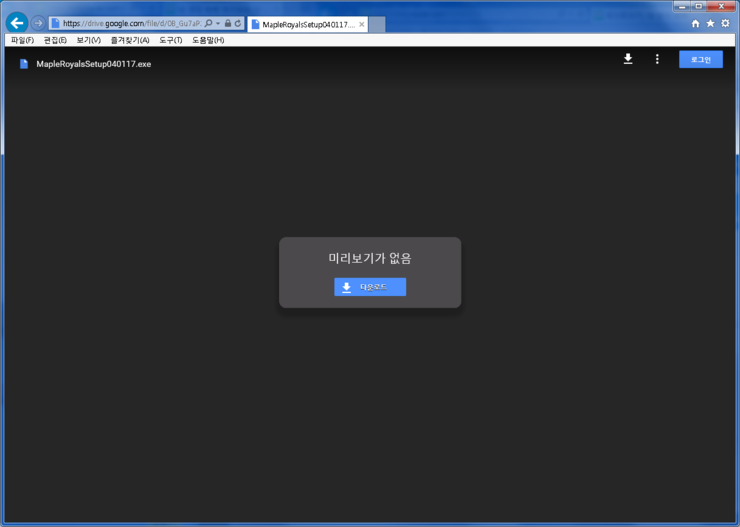Open the browser Home icon
This screenshot has width=740, height=527.
(695, 23)
